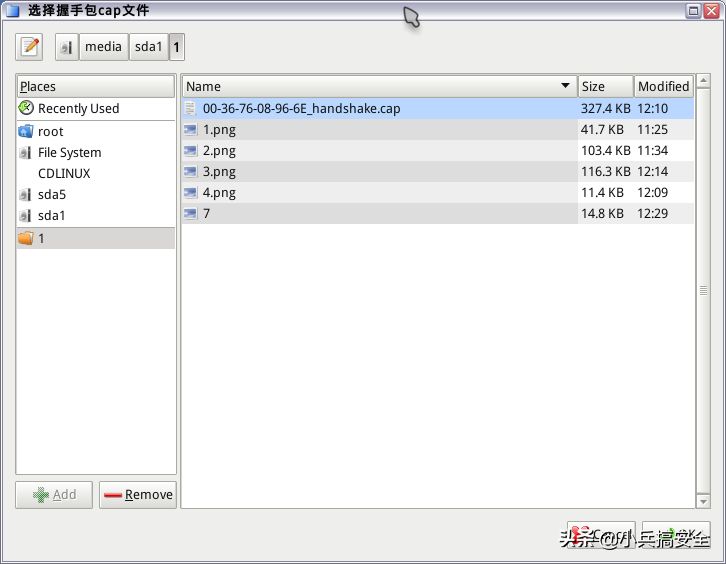Select bookmark folder '1' in Places

[96, 238]
